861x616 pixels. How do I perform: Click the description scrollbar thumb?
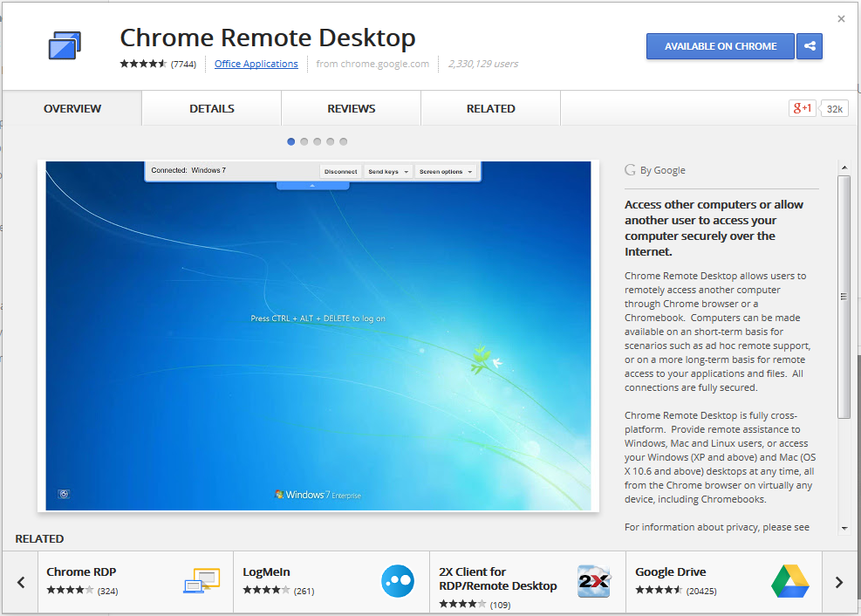(x=844, y=297)
